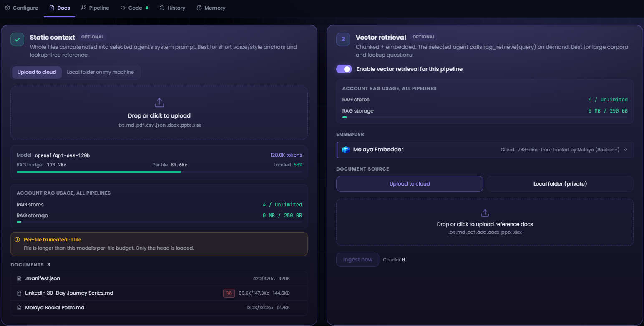Click the RAG budget loaded progress bar
The height and width of the screenshot is (326, 644).
point(159,172)
